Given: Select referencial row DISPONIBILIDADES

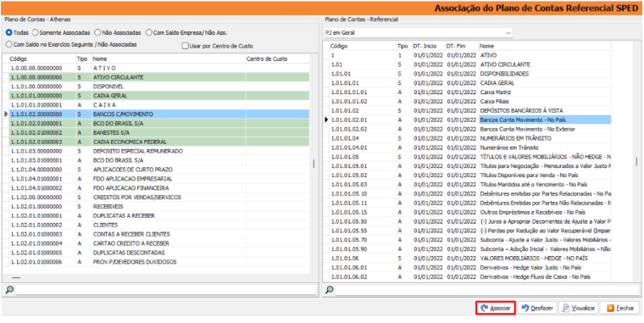Looking at the screenshot, I should tap(470, 74).
